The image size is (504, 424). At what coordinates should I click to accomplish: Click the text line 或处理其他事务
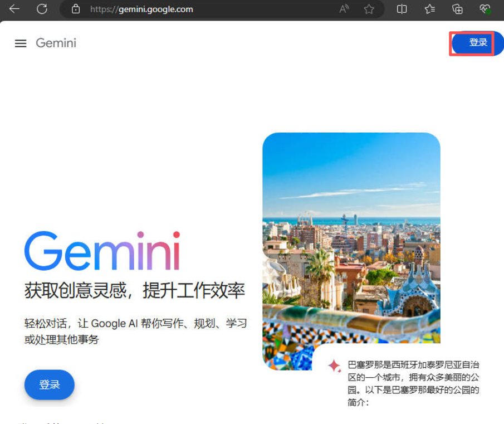tap(62, 339)
